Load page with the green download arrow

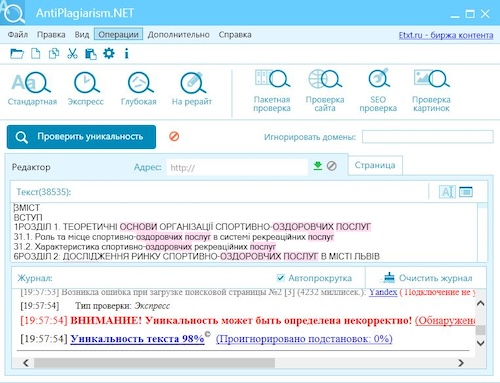click(x=318, y=166)
